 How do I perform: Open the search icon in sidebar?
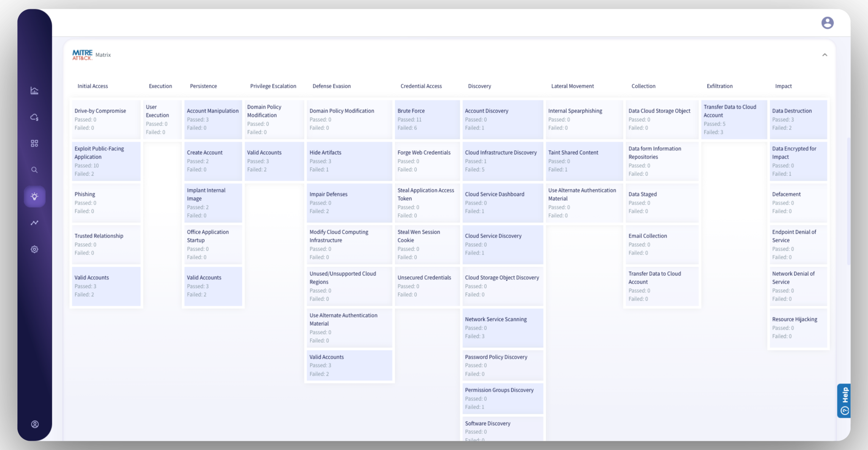point(34,170)
